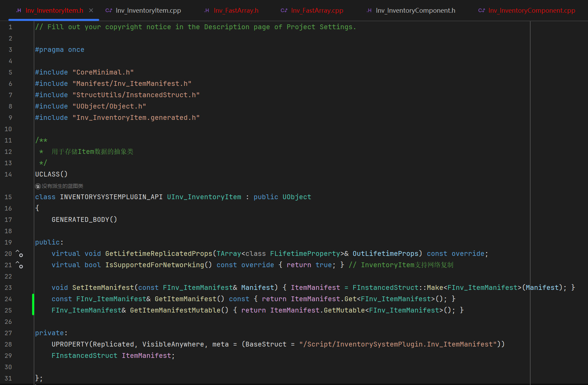Viewport: 588px width, 385px height.
Task: Click the 'public:' access specifier
Action: [x=49, y=242]
